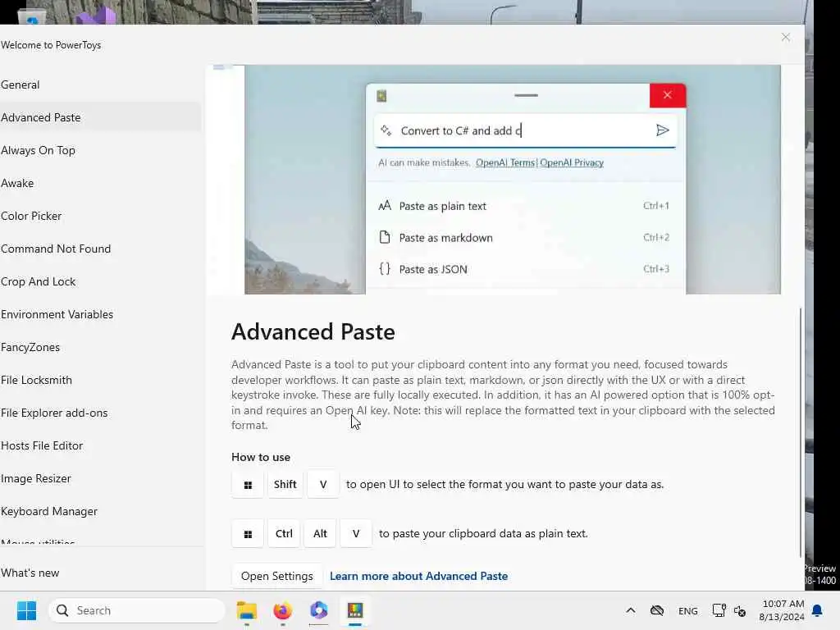840x630 pixels.
Task: Click the V key cap after Alt
Action: 356,534
